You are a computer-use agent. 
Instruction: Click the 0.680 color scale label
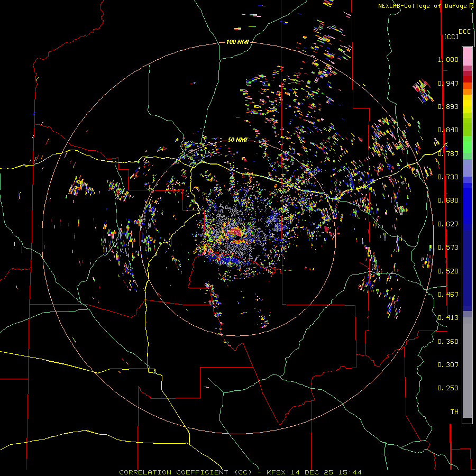tap(448, 200)
